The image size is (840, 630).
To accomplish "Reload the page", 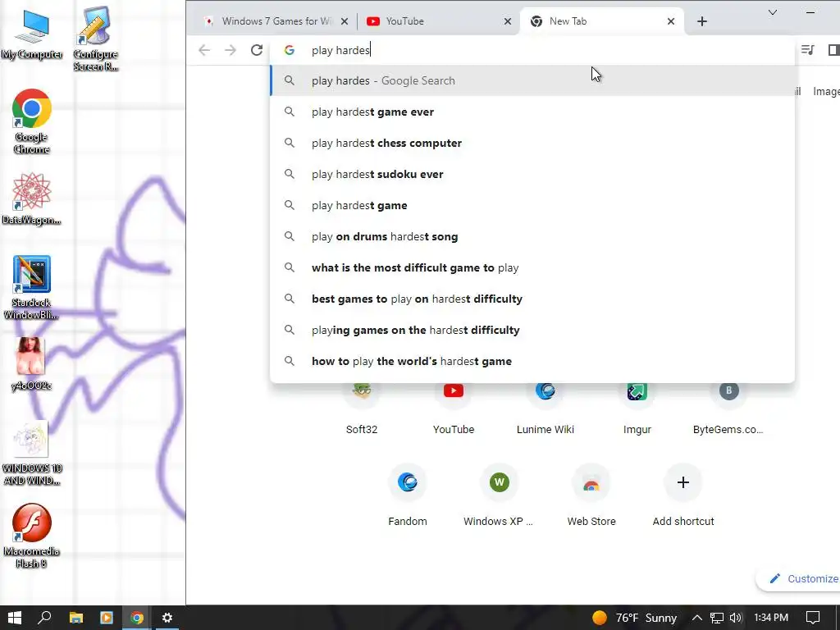I will [257, 50].
